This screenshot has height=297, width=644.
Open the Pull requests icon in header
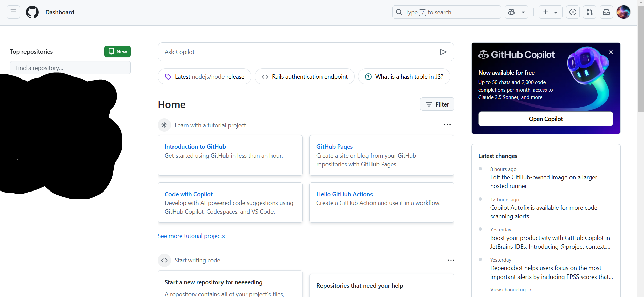[590, 12]
